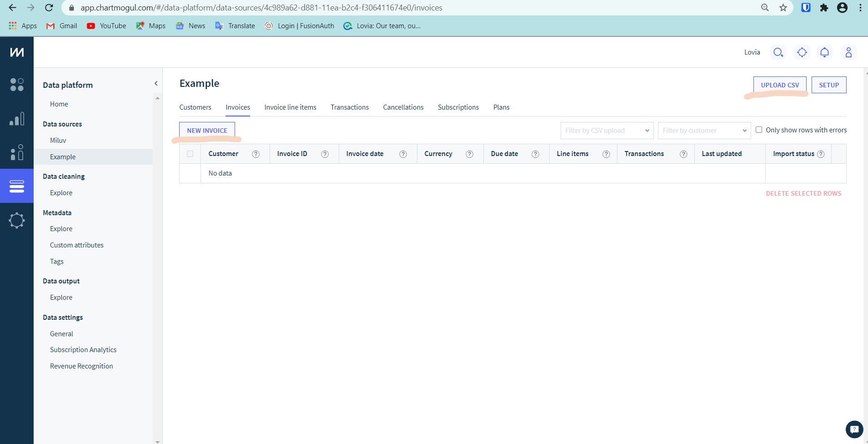868x444 pixels.
Task: Open the user profile icon
Action: coord(848,52)
